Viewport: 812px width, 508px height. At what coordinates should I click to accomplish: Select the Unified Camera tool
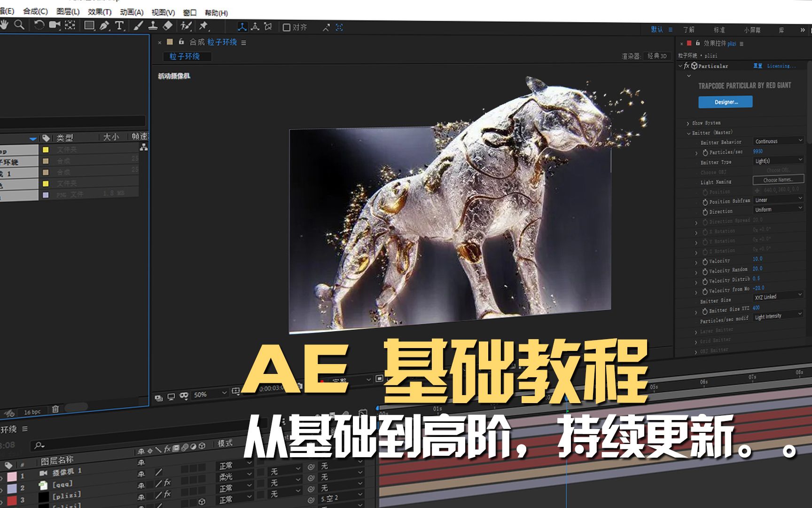tap(55, 25)
